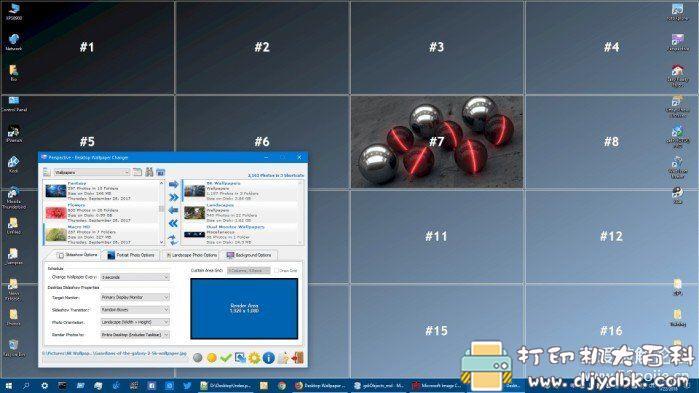
Task: Click the photos in 3 Shortcuts link
Action: pos(275,176)
